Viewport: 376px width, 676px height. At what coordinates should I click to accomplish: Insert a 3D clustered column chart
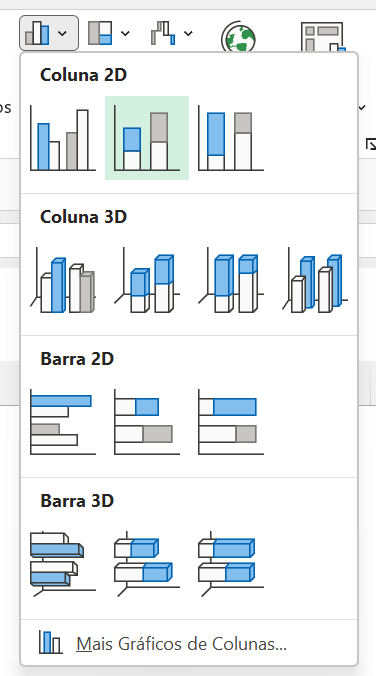63,280
